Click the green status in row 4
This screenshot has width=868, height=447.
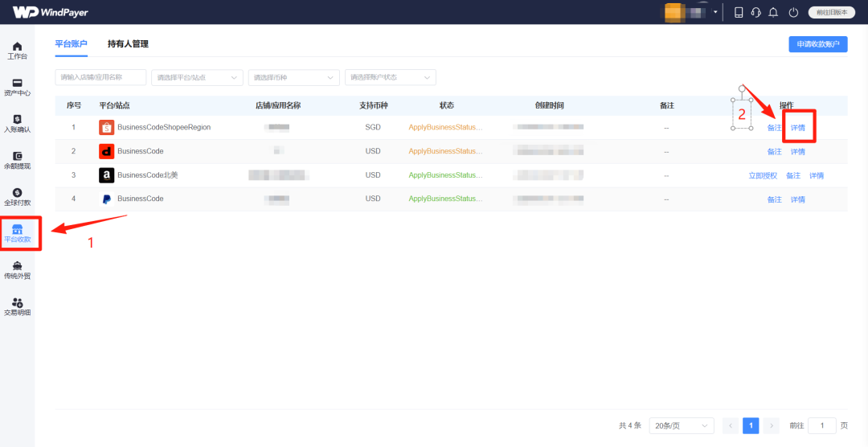click(x=445, y=199)
